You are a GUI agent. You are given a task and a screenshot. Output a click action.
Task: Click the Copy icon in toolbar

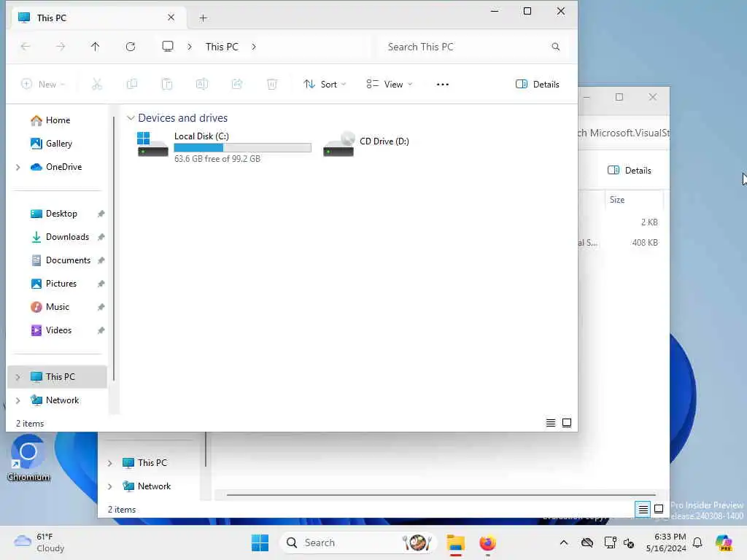coord(132,85)
